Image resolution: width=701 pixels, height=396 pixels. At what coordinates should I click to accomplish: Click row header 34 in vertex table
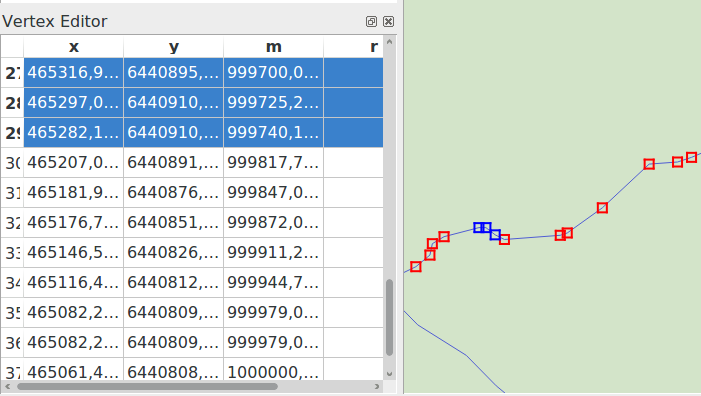click(x=12, y=282)
